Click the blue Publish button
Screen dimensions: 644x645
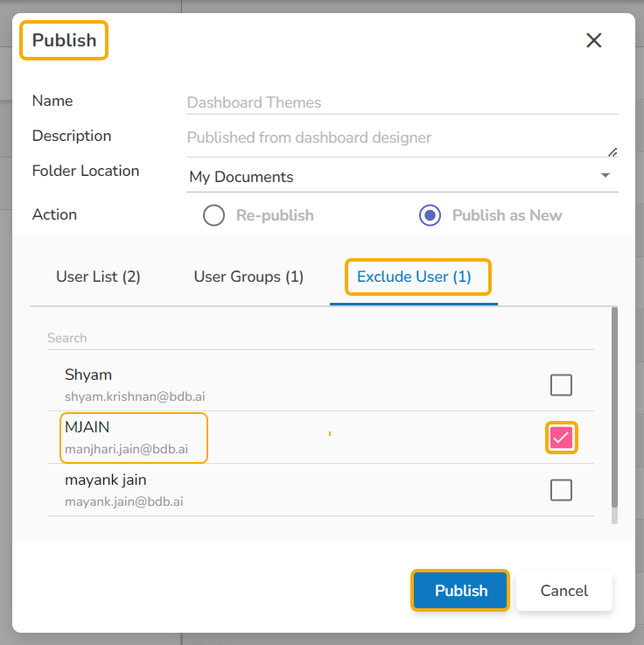(x=460, y=591)
